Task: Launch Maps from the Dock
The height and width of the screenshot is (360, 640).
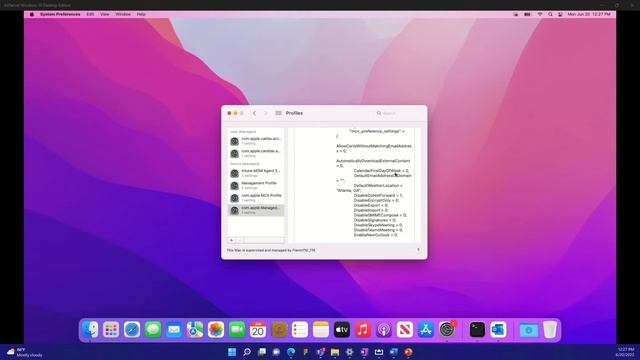Action: click(x=195, y=329)
